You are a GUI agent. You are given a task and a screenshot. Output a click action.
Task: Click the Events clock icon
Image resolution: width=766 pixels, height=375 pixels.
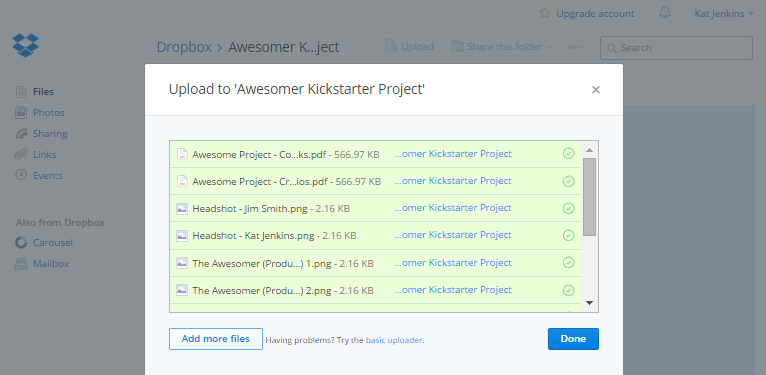coord(21,175)
